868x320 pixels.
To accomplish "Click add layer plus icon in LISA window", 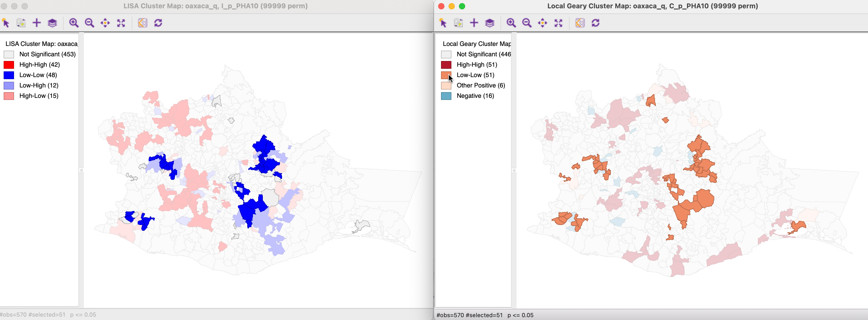I will (37, 23).
